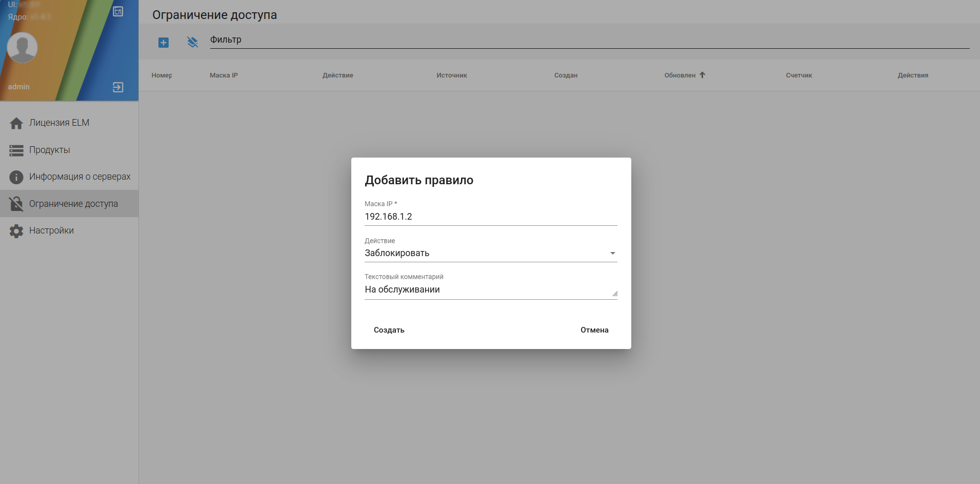Open Информация о серверах menu item
Image resolution: width=980 pixels, height=484 pixels.
(79, 177)
